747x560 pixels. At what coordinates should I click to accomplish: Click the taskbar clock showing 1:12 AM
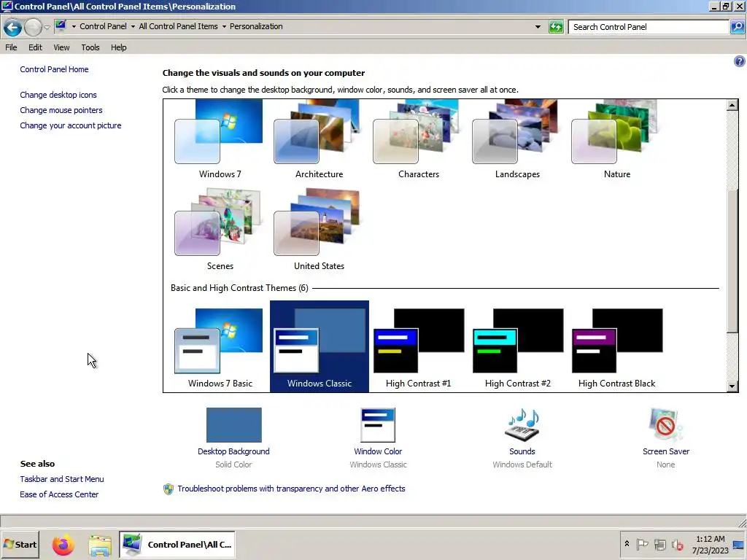[710, 544]
